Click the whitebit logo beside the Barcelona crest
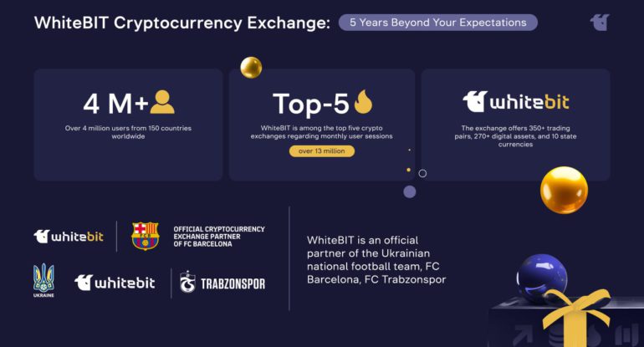Image resolution: width=644 pixels, height=347 pixels. pyautogui.click(x=69, y=237)
